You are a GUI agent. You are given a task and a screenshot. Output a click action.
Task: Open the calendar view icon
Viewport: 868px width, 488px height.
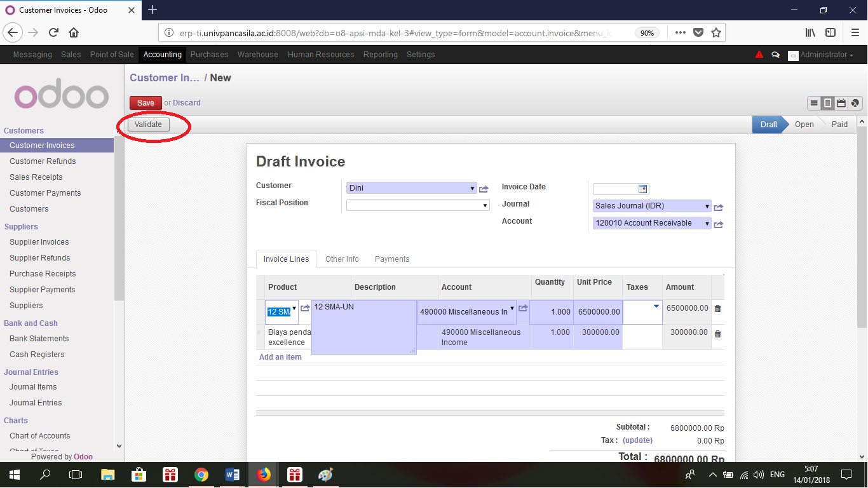click(841, 103)
